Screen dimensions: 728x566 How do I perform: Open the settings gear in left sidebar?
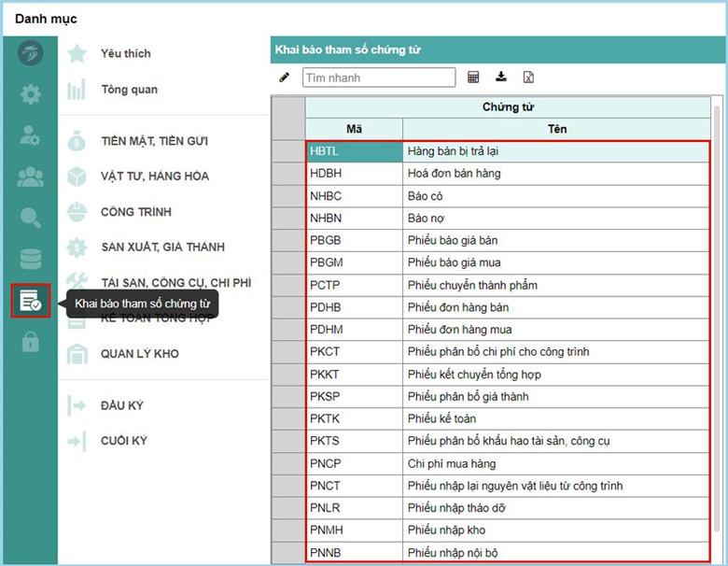pos(31,93)
